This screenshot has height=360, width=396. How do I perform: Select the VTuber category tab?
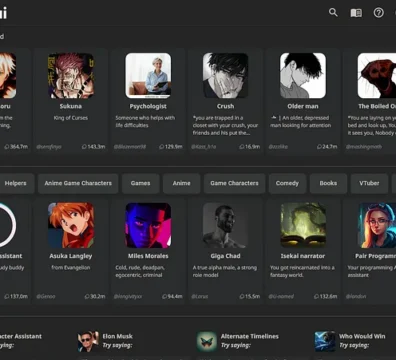pos(369,183)
